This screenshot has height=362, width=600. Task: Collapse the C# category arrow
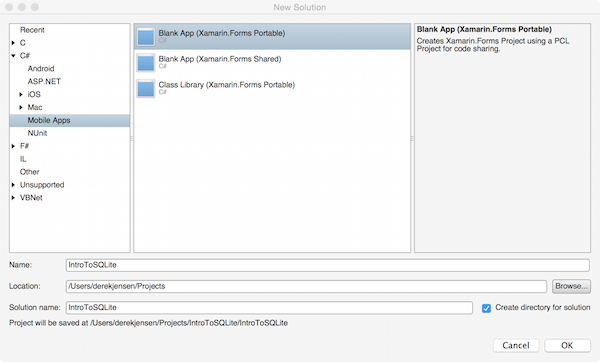pyautogui.click(x=13, y=56)
